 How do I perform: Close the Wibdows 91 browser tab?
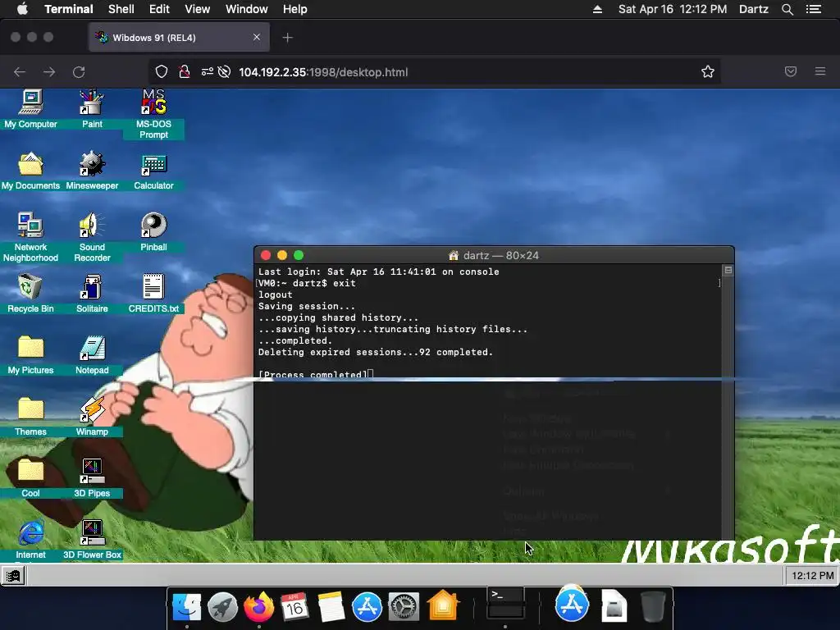(x=257, y=37)
